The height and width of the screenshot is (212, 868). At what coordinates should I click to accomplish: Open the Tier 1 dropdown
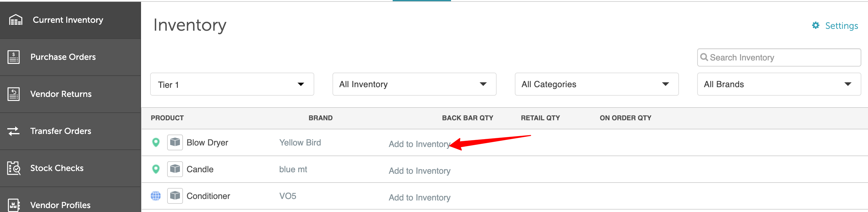tap(232, 84)
